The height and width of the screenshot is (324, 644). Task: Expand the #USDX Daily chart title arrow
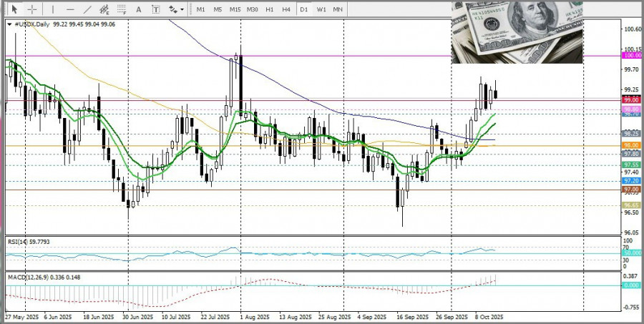coord(9,24)
